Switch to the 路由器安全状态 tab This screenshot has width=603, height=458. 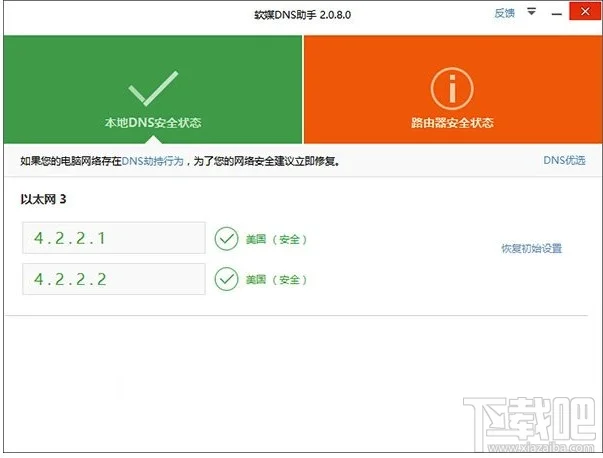(453, 90)
